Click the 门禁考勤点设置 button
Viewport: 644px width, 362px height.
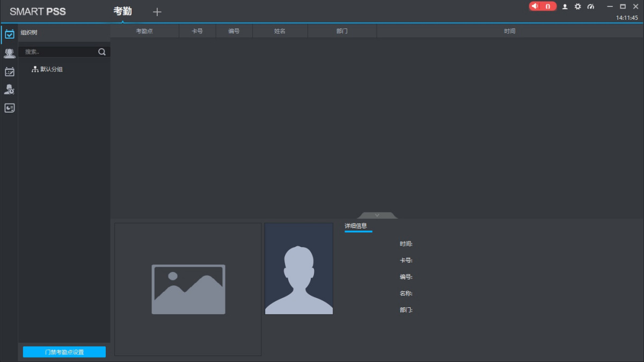point(64,352)
